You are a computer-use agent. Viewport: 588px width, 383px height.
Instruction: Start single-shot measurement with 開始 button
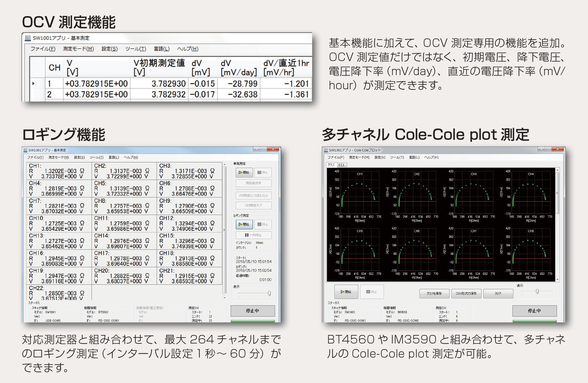(x=244, y=172)
